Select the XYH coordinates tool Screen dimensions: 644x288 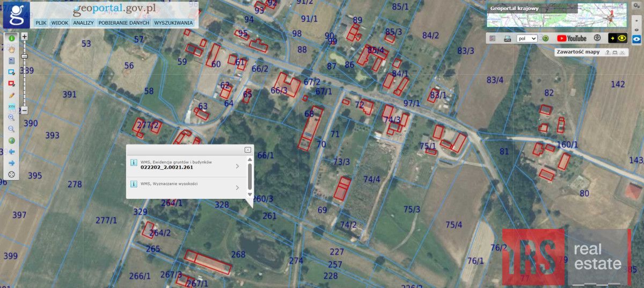pos(11,106)
